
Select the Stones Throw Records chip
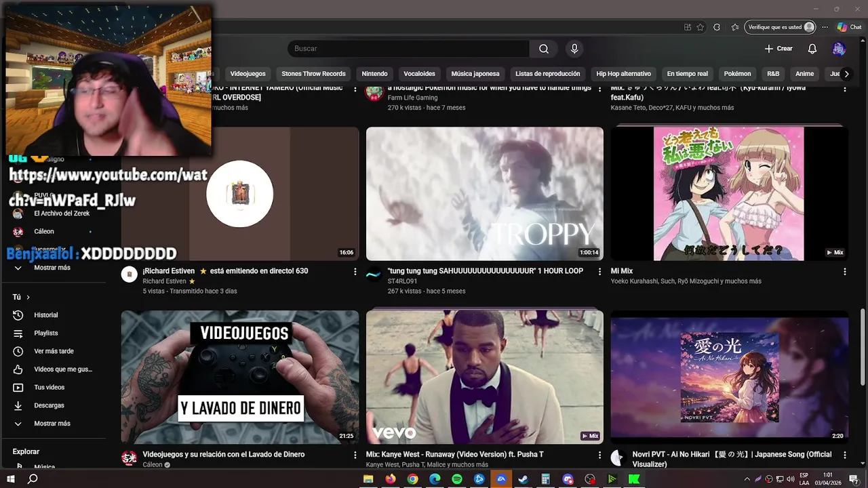(313, 74)
